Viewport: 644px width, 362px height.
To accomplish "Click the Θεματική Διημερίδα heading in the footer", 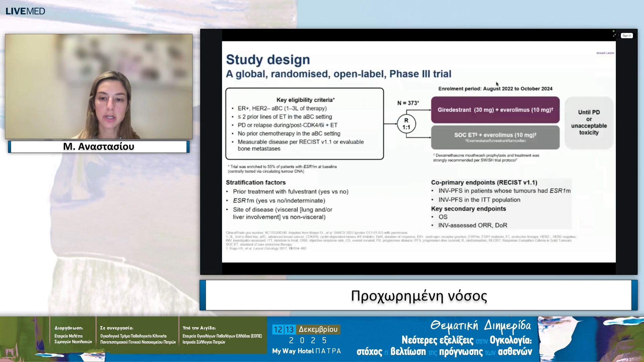I will click(480, 325).
